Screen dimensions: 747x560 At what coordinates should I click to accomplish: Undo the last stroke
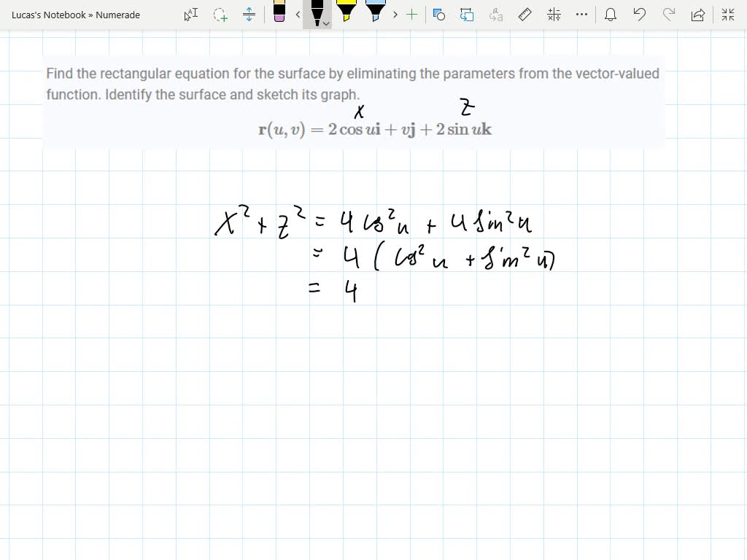point(640,14)
